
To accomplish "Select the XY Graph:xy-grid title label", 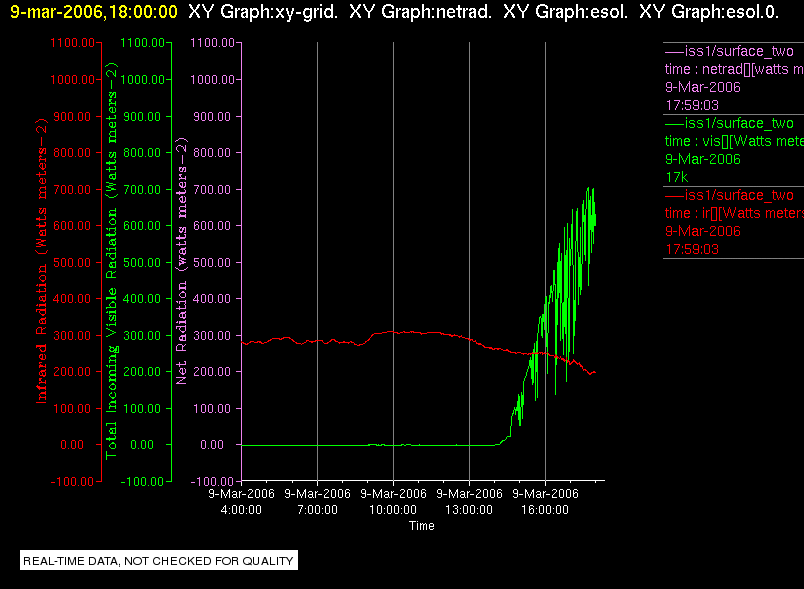I will point(263,12).
